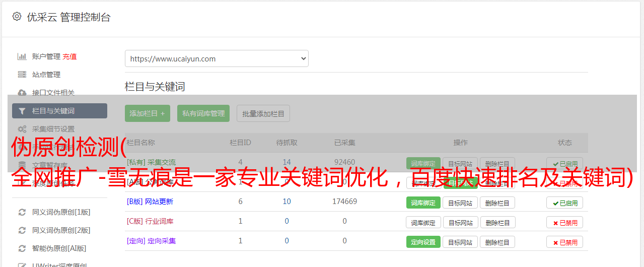Image resolution: width=644 pixels, height=267 pixels.
Task: Open 私有词库管理
Action: (x=203, y=113)
